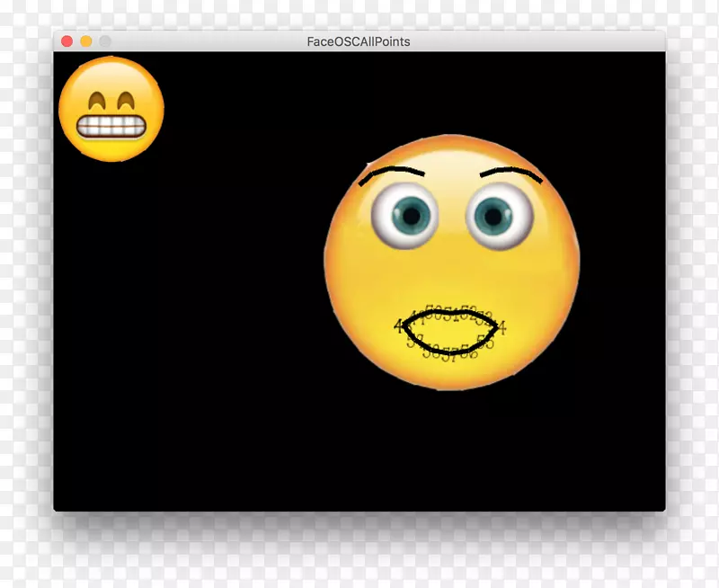
Task: Click the left corner of the mouth outline
Action: 402,326
